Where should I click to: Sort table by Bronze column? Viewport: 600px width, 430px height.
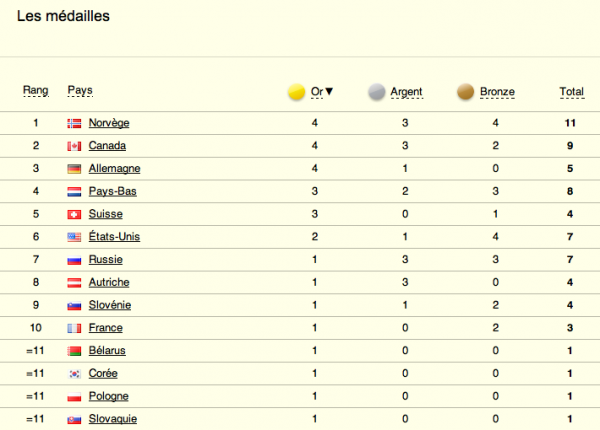click(x=497, y=92)
